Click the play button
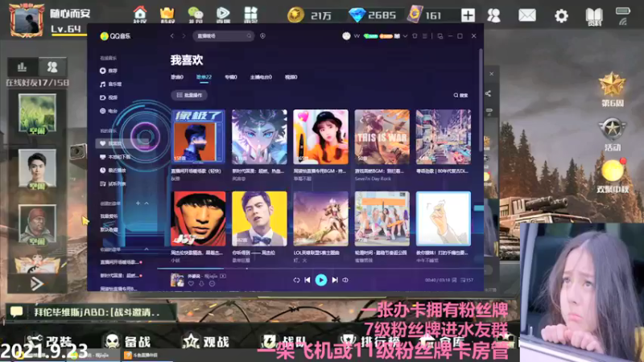The height and width of the screenshot is (362, 644). point(320,280)
